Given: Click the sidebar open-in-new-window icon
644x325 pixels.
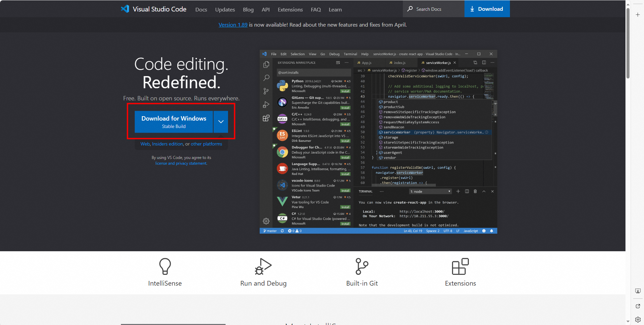Looking at the screenshot, I should point(638,306).
